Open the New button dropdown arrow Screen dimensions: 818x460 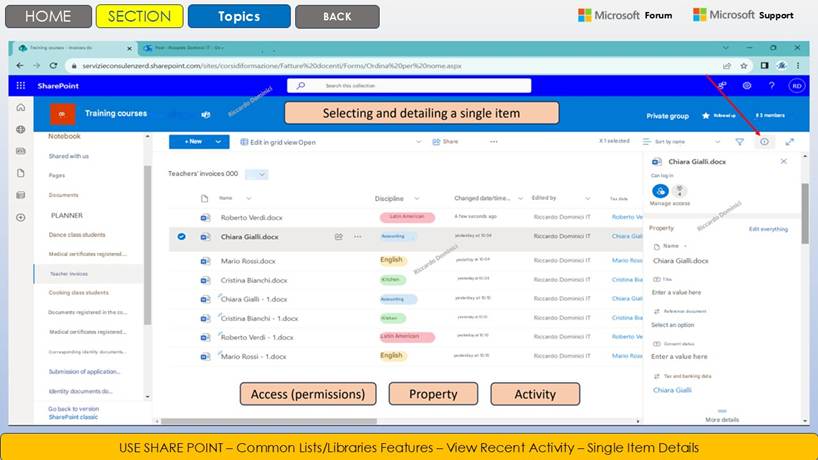coord(218,142)
